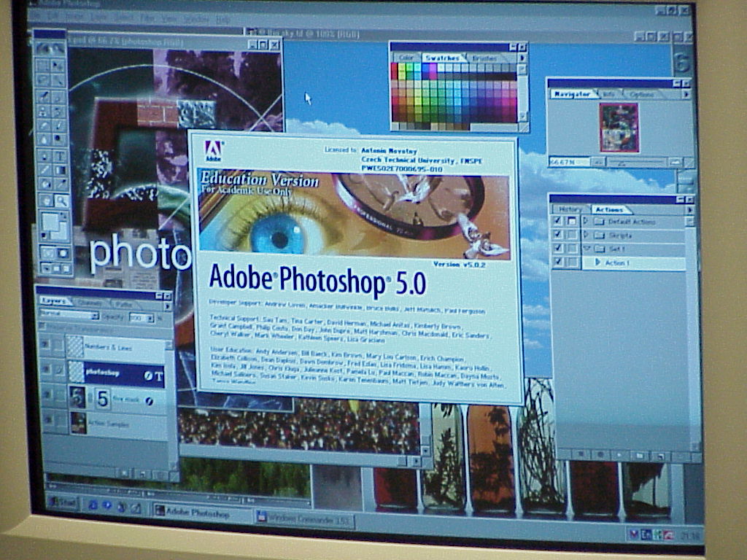Open the Opacity slider arrow in Layers
Screen dimensions: 747x560
click(x=150, y=318)
